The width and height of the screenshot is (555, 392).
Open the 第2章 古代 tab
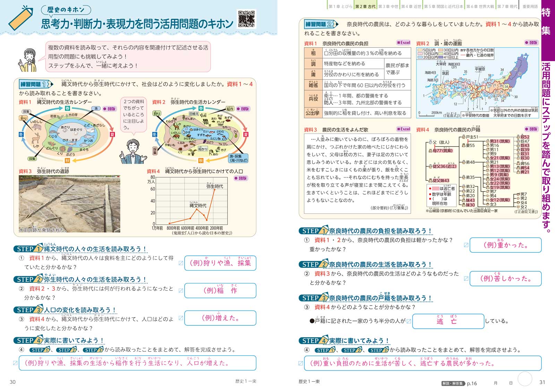[365, 6]
